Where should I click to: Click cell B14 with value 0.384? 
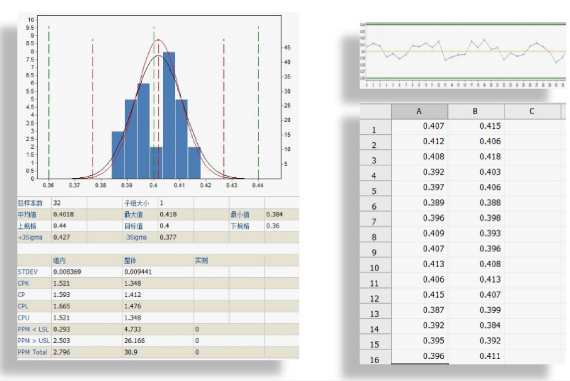tap(476, 326)
